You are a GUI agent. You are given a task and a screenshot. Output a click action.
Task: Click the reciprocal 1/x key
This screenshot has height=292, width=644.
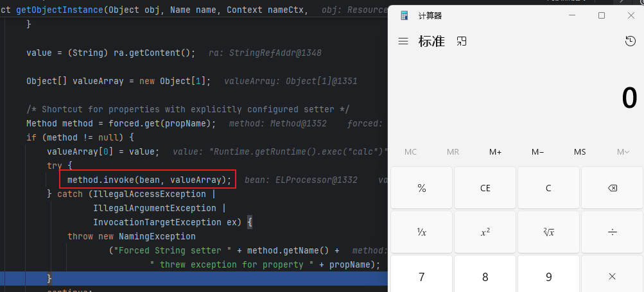(421, 232)
